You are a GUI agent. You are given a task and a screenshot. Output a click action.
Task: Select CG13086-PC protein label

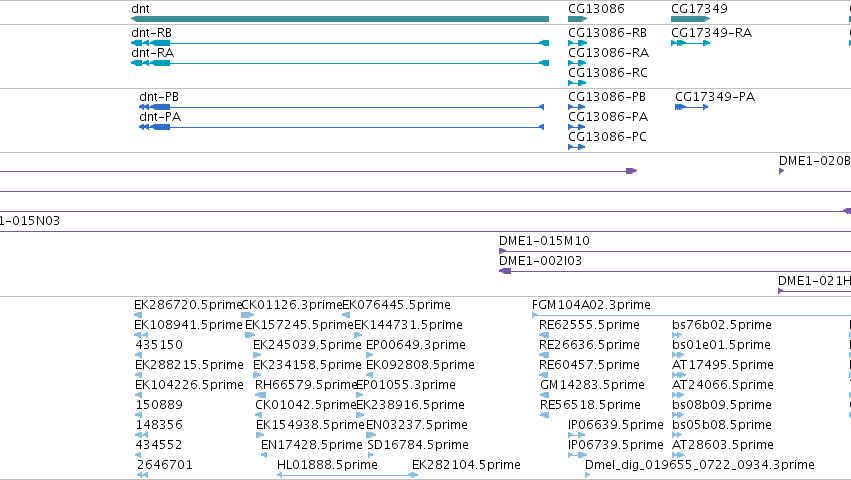[607, 137]
